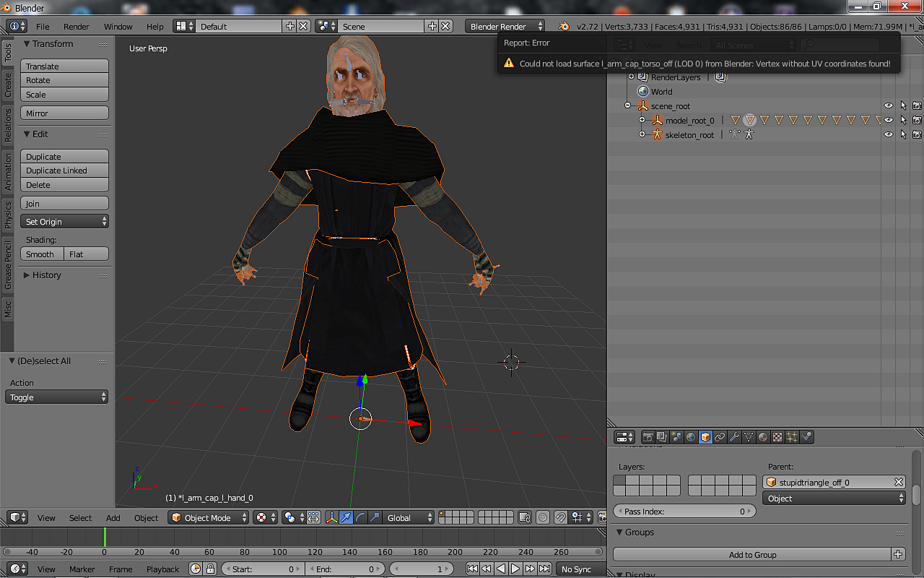924x578 pixels.
Task: Open the Physics properties tab icon
Action: click(807, 437)
